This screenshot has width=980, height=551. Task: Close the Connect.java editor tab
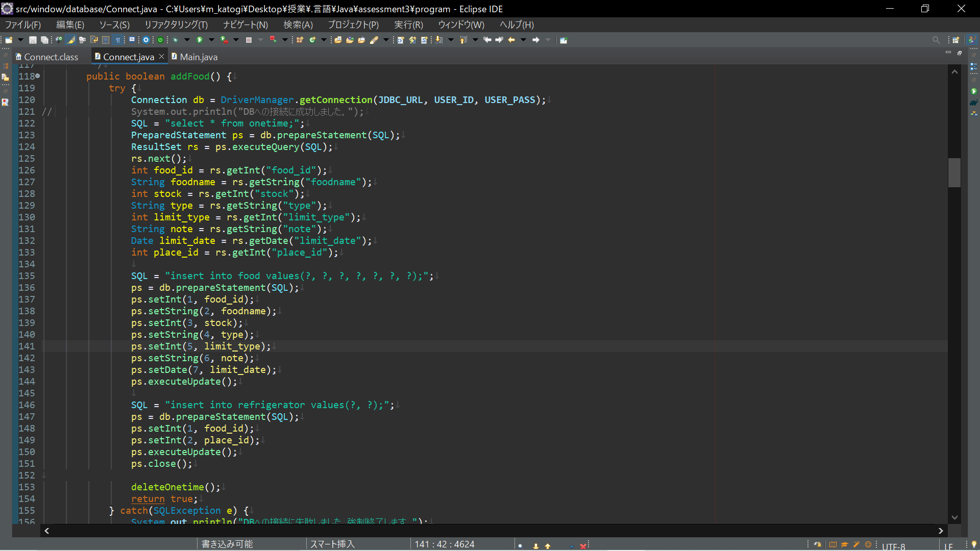point(161,57)
